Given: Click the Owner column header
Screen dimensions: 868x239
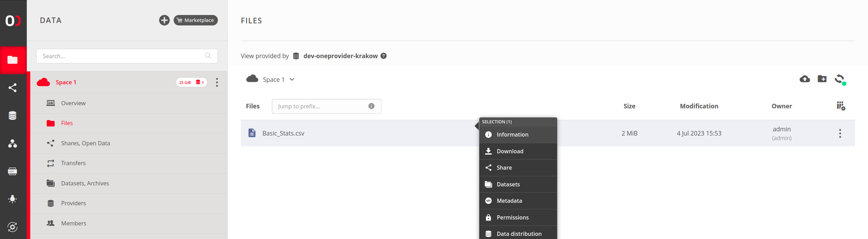Looking at the screenshot, I should [x=782, y=106].
